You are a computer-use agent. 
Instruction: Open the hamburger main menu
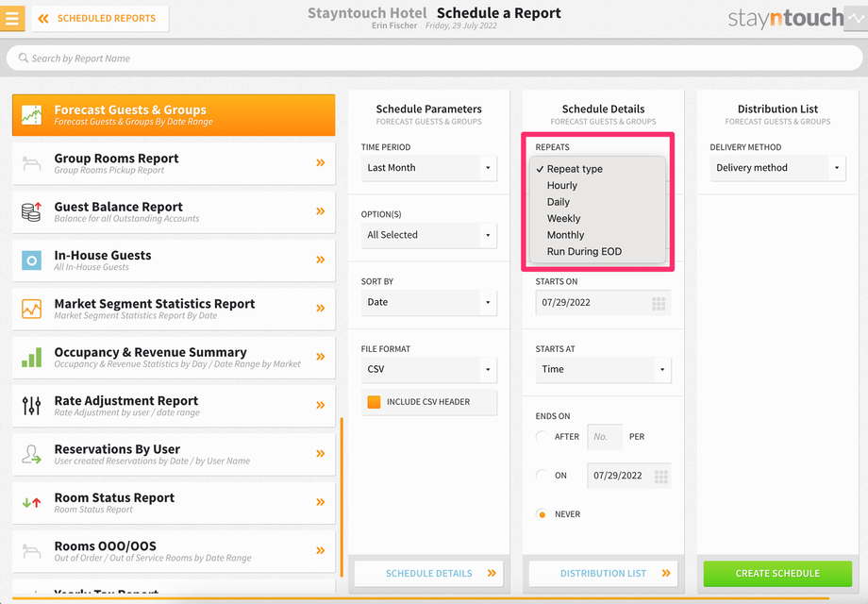tap(12, 18)
